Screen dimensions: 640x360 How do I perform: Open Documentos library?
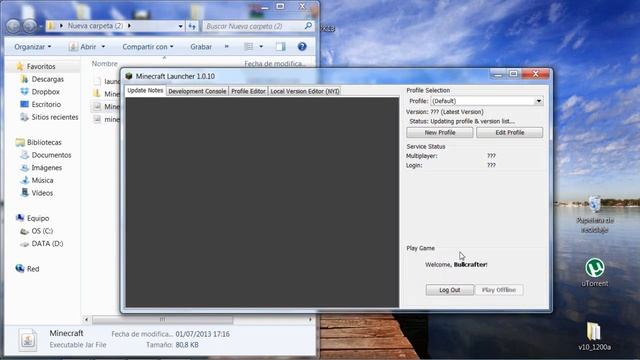(x=51, y=155)
